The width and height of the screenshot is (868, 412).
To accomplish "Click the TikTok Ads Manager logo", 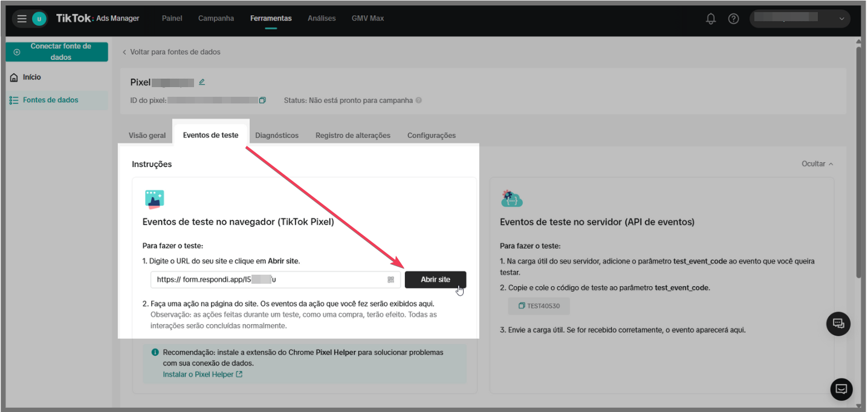I will point(97,18).
